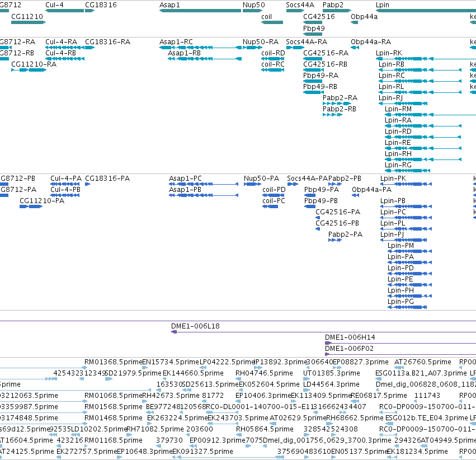Click transcript Nup50-RA
The height and width of the screenshot is (460, 476).
(252, 48)
